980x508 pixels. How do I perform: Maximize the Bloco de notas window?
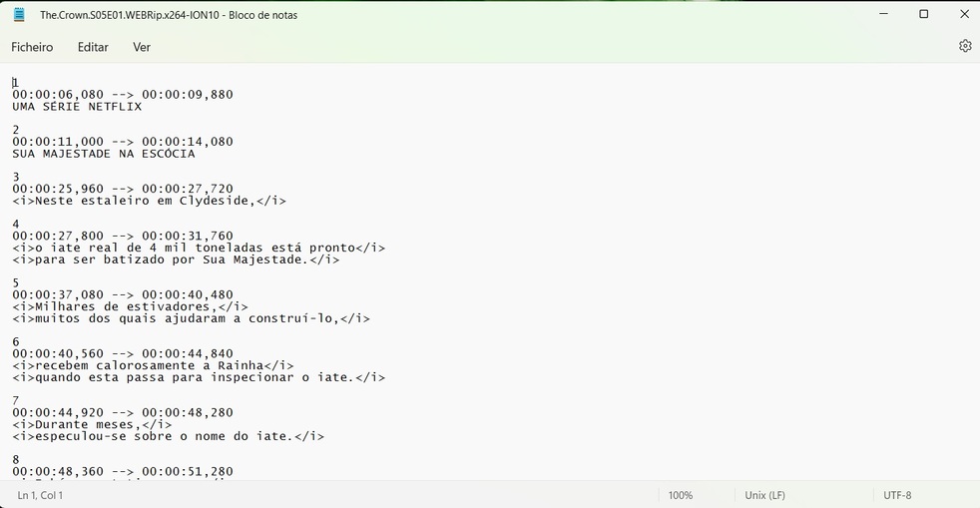924,14
